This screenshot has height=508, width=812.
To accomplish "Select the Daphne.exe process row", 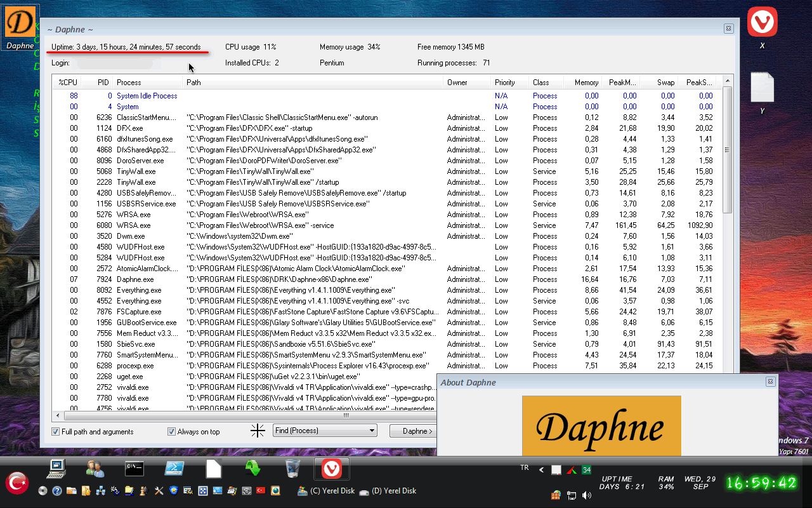I will point(387,279).
